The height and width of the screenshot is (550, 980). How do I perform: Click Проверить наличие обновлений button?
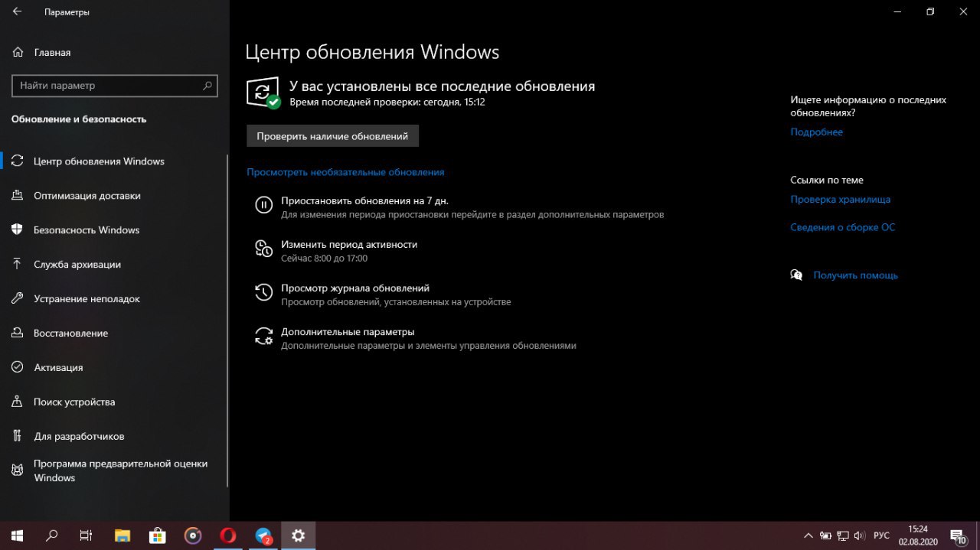coord(332,136)
